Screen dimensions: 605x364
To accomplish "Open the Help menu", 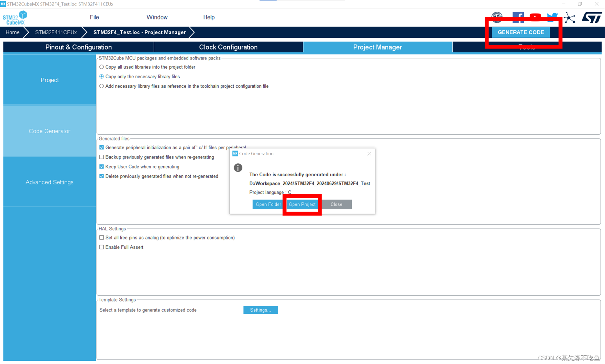I will (x=209, y=17).
